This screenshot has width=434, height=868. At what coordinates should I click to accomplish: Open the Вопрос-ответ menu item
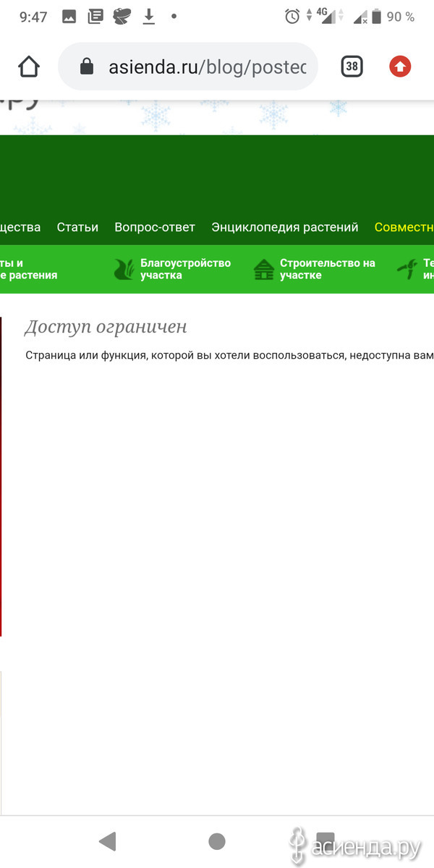155,227
